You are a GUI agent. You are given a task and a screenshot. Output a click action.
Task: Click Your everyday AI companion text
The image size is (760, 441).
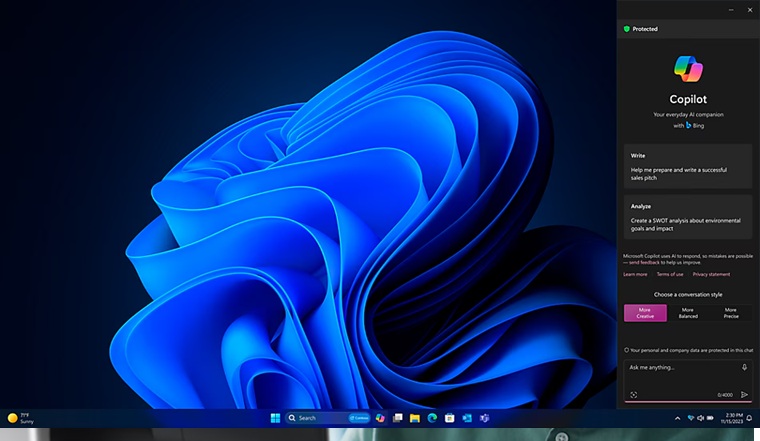(x=688, y=114)
